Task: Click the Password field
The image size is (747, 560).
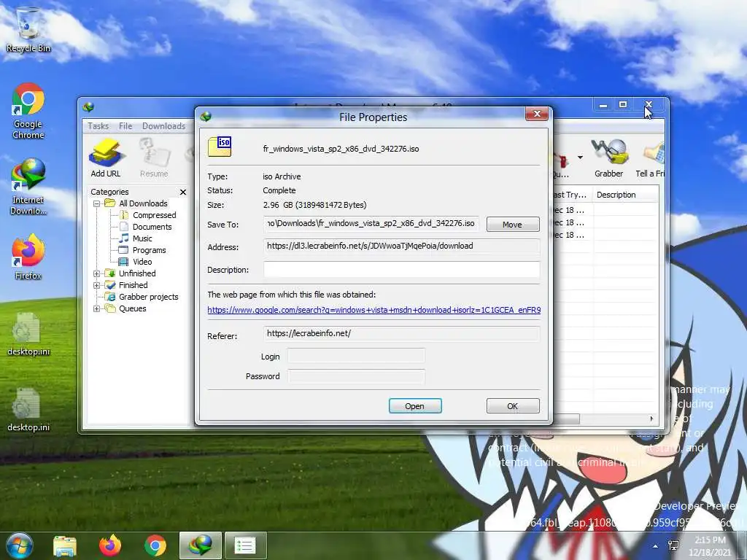Action: point(356,376)
